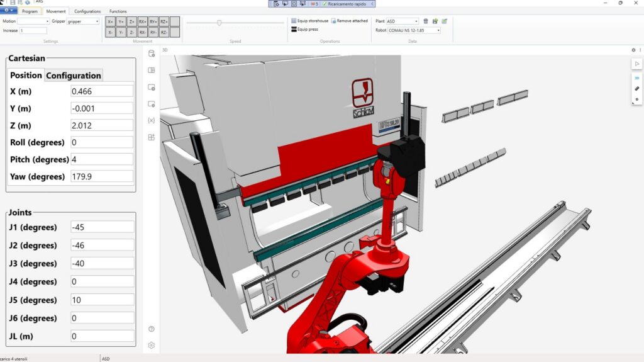This screenshot has height=362, width=644.
Task: Click the help question mark icon
Action: click(x=151, y=329)
